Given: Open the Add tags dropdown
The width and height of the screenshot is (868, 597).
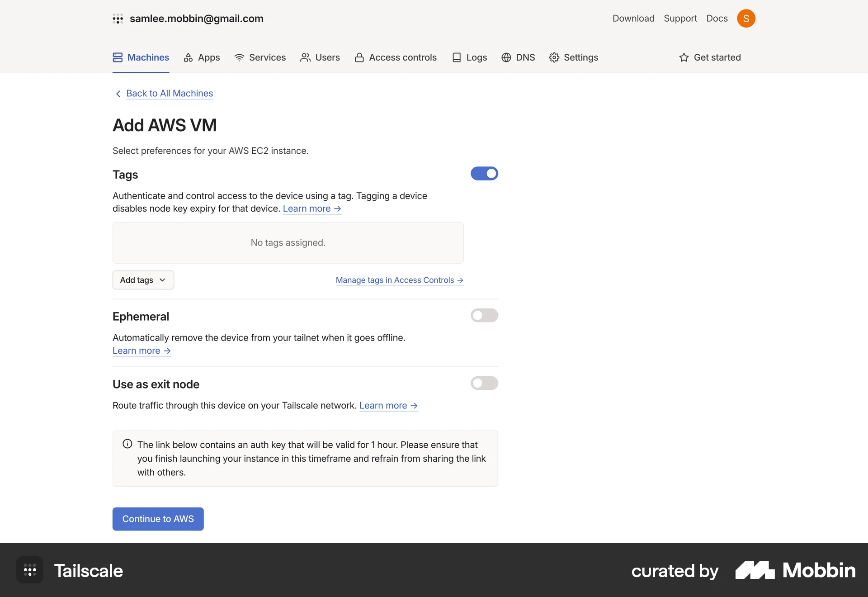Looking at the screenshot, I should click(143, 280).
